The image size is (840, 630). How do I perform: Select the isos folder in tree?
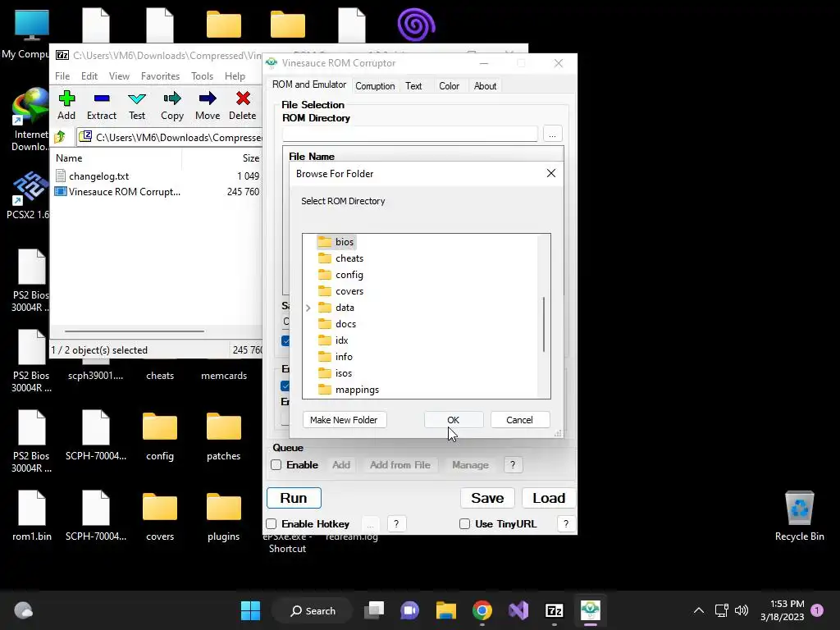click(336, 373)
